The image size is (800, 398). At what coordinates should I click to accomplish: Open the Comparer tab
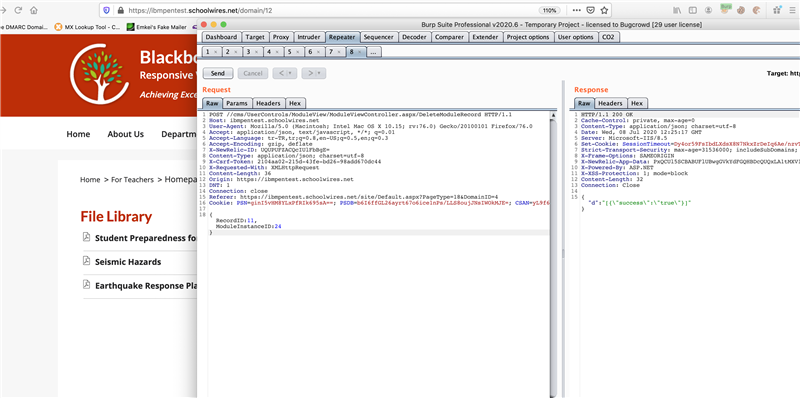[450, 37]
